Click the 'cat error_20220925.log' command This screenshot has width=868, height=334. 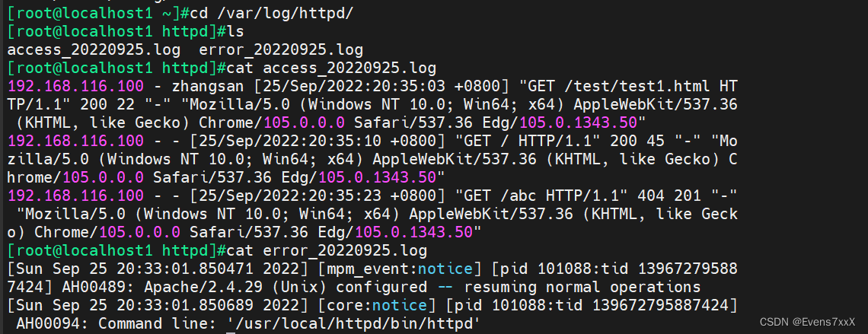coord(327,250)
